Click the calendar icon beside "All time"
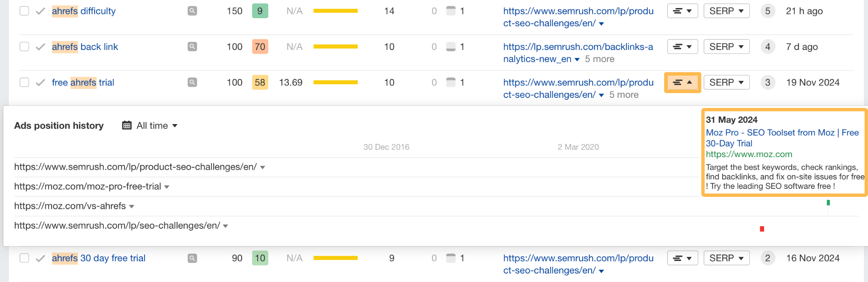Image resolution: width=868 pixels, height=282 pixels. coord(126,125)
